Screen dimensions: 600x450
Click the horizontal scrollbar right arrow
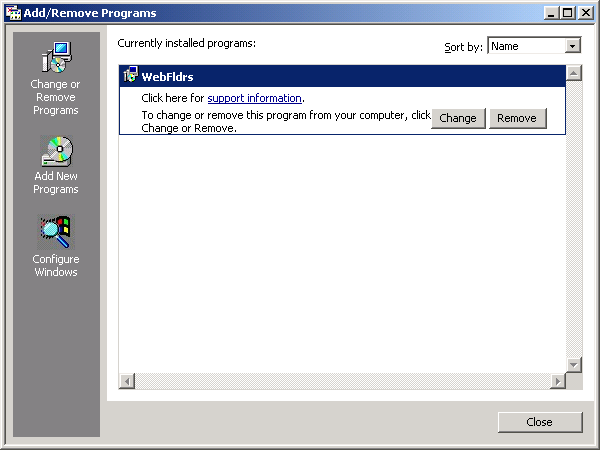point(558,381)
